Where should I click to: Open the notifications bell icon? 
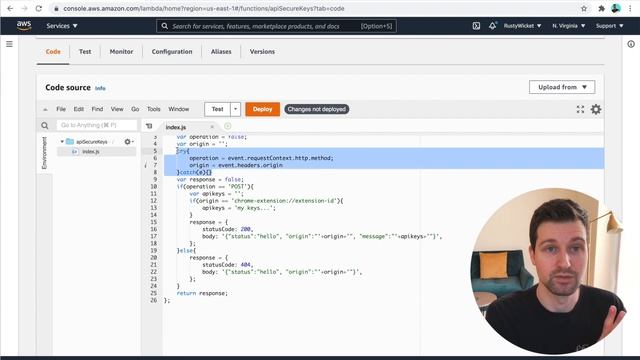492,26
